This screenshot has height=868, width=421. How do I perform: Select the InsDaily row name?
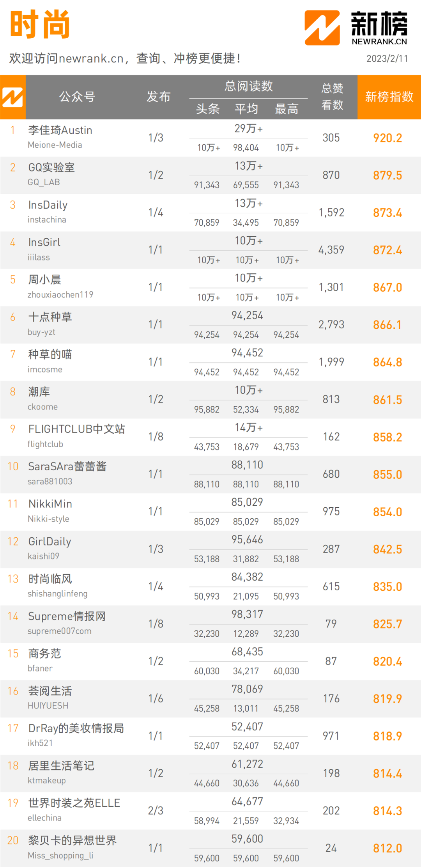tap(48, 205)
